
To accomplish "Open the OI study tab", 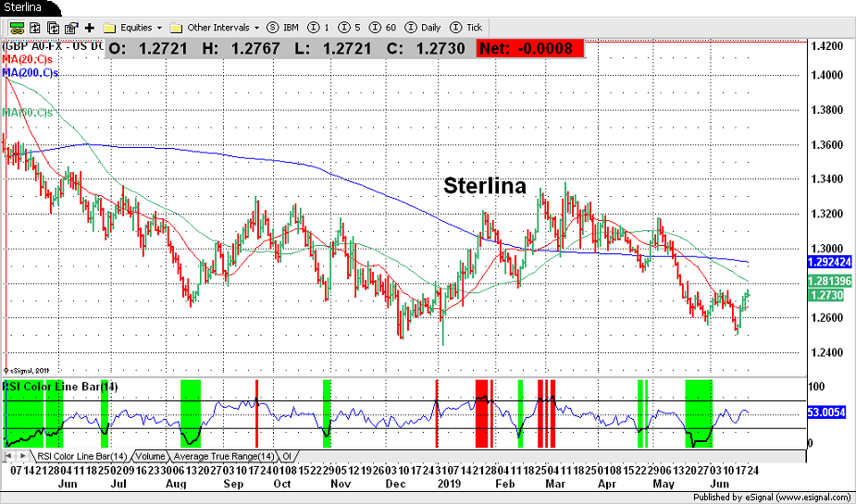I will (287, 457).
